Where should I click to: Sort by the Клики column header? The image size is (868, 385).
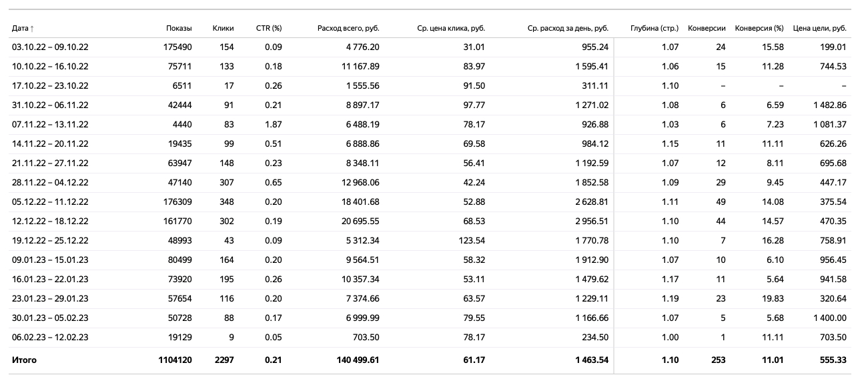223,28
